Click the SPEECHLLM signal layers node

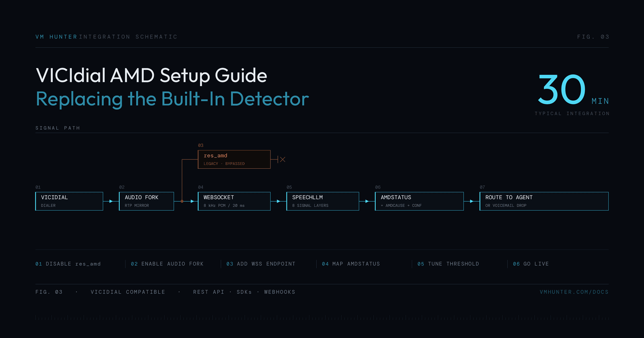(x=323, y=201)
